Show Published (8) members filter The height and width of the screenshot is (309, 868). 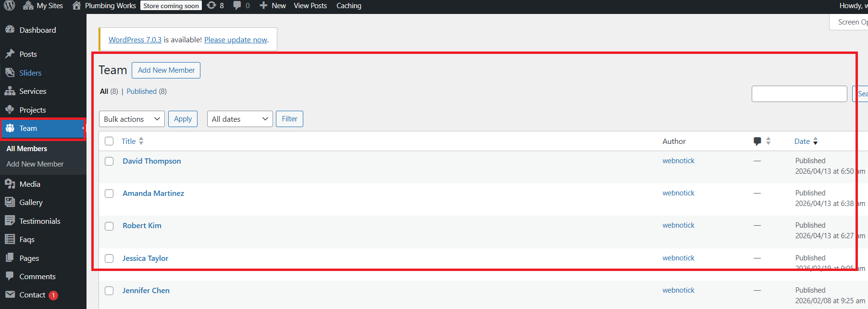(x=147, y=91)
